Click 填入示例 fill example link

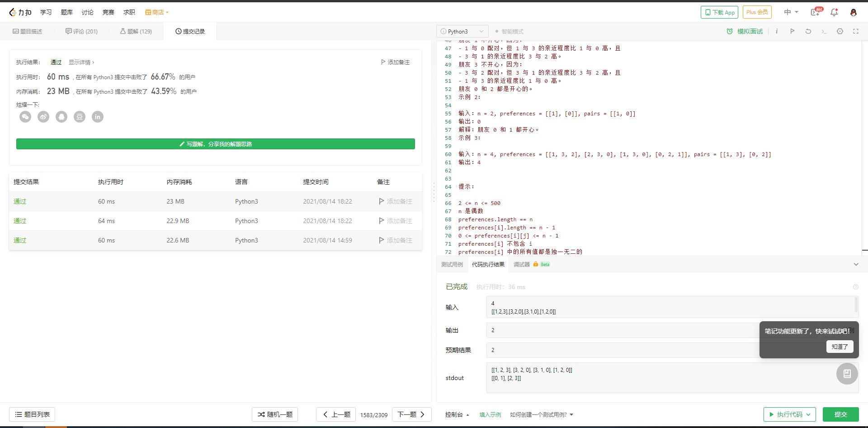tap(490, 414)
